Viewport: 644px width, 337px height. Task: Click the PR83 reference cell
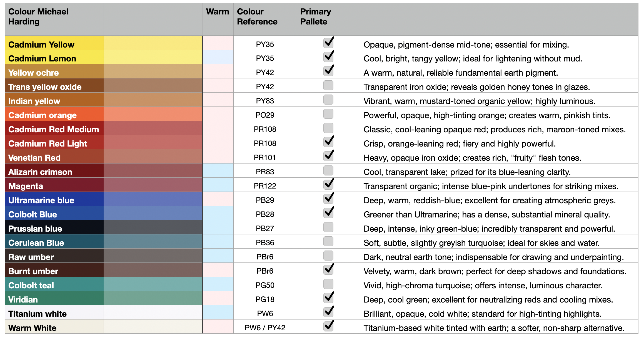point(265,170)
